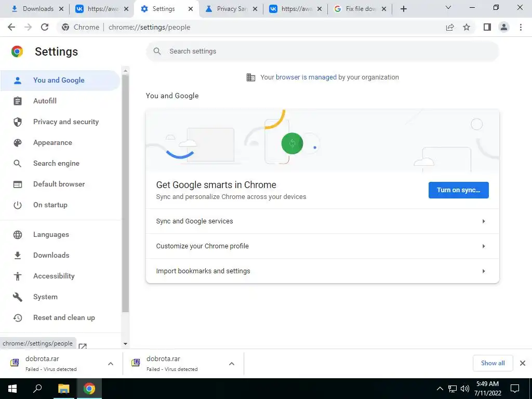
Task: Select You and Google in sidebar
Action: coord(60,81)
